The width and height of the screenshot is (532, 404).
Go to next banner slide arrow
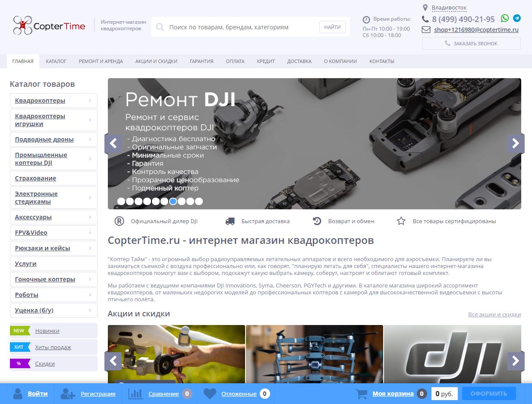click(516, 143)
